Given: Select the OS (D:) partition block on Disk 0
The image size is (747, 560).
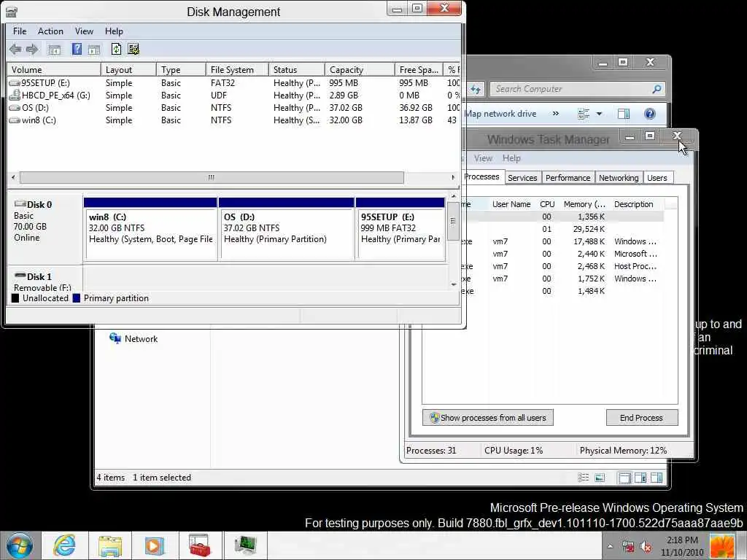Looking at the screenshot, I should 286,229.
